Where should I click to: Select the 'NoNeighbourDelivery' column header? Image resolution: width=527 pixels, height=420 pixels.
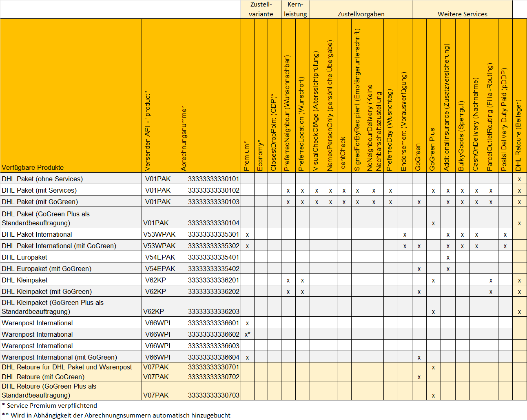point(374,96)
